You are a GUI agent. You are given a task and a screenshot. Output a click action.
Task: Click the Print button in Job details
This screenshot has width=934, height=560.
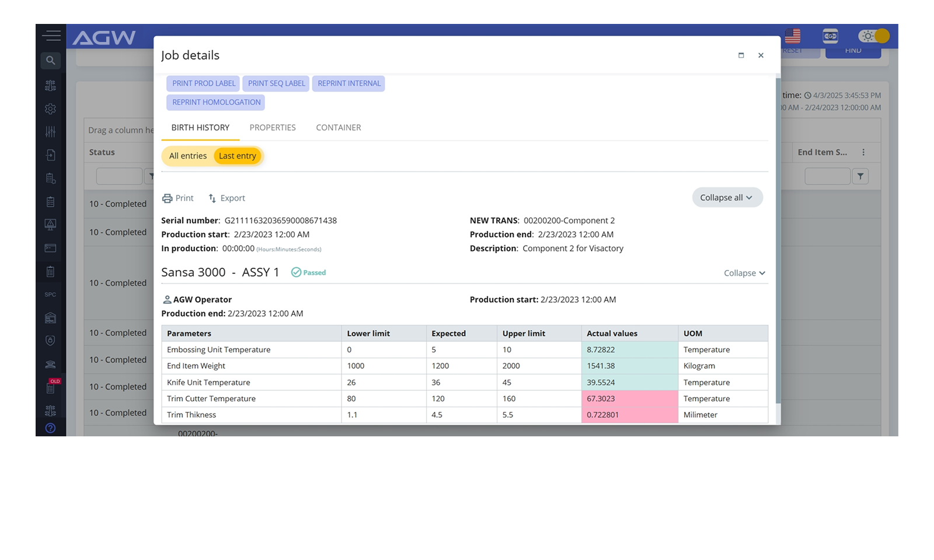(178, 198)
